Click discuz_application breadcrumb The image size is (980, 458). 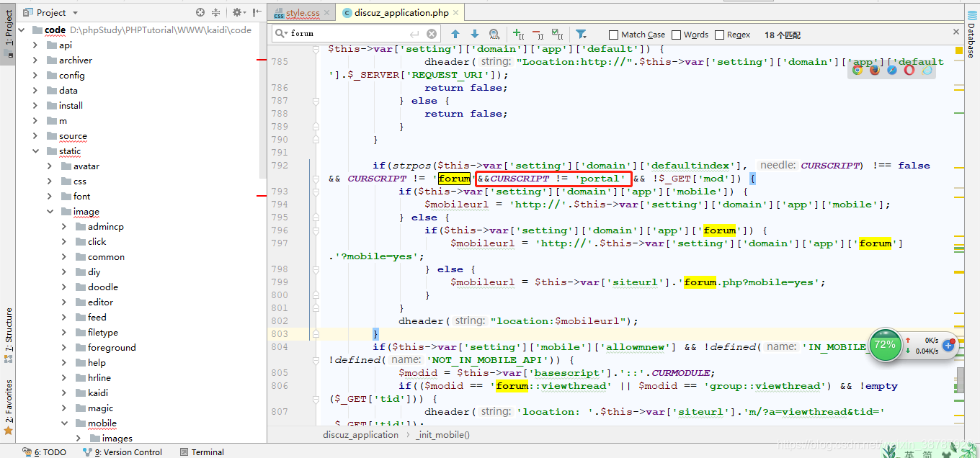pyautogui.click(x=360, y=435)
